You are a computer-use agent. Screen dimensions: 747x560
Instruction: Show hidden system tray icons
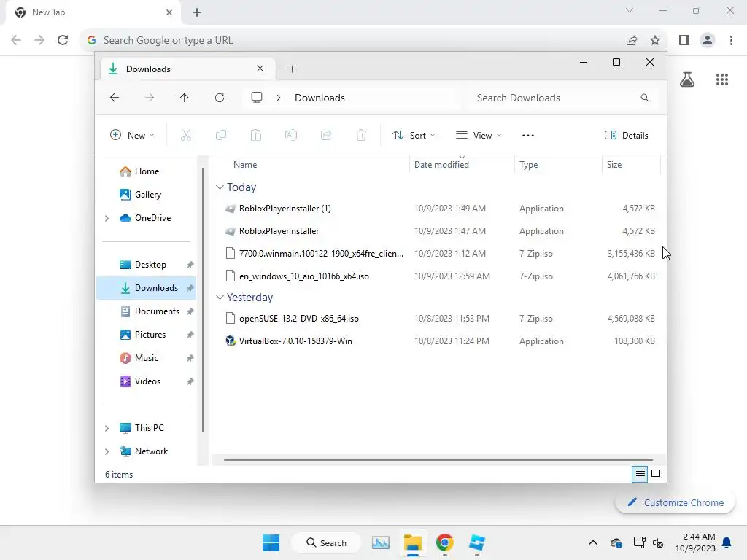[592, 542]
